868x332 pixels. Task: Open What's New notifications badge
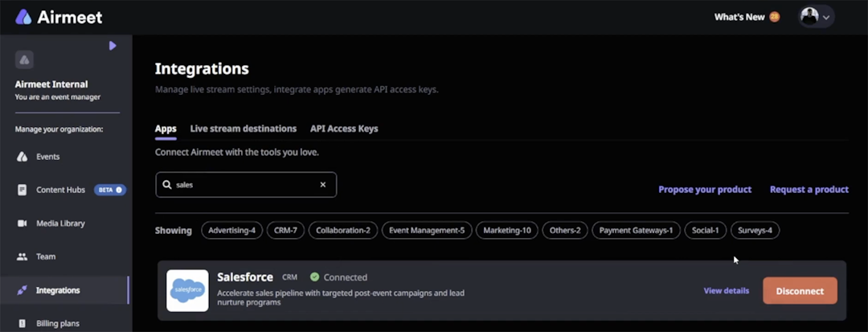pos(775,17)
